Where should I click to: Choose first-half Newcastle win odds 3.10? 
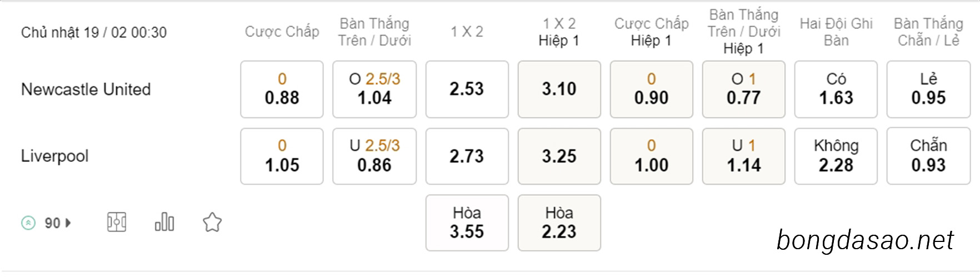tap(559, 89)
